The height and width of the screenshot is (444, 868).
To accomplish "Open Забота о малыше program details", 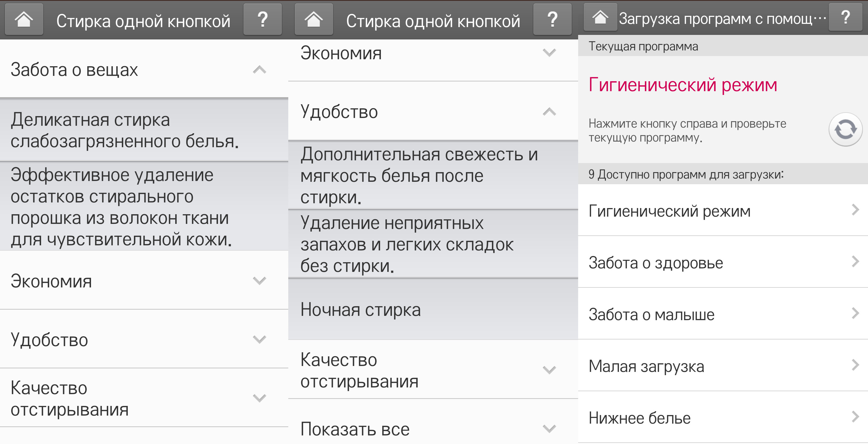I will 707,315.
